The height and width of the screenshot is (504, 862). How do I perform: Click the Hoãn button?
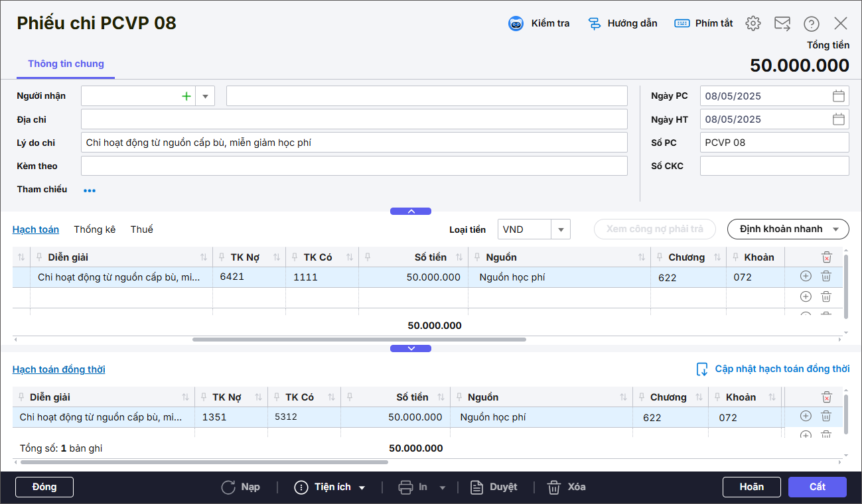point(752,487)
